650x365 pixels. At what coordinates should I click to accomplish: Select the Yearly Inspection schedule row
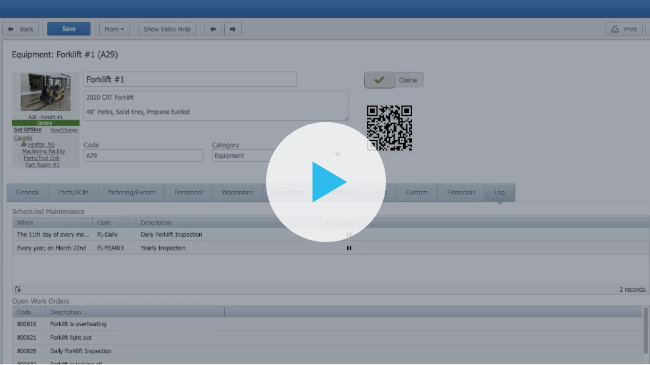(x=331, y=248)
